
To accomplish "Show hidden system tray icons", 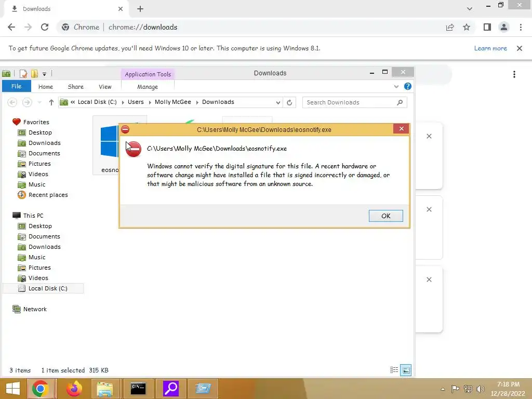I will pos(443,389).
